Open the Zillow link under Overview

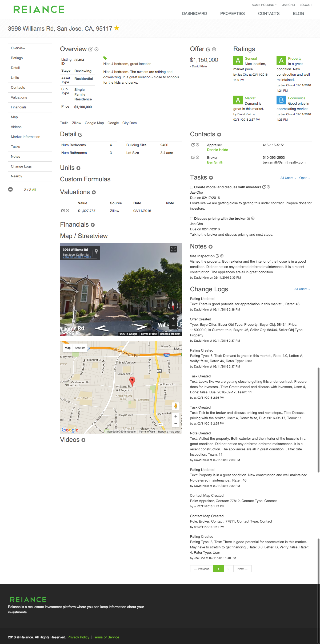tap(77, 123)
